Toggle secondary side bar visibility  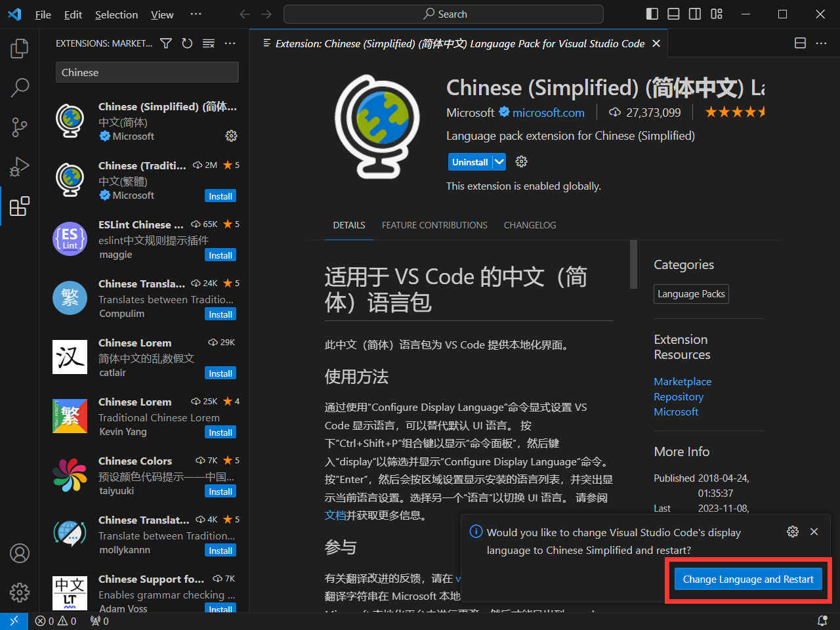coord(695,14)
